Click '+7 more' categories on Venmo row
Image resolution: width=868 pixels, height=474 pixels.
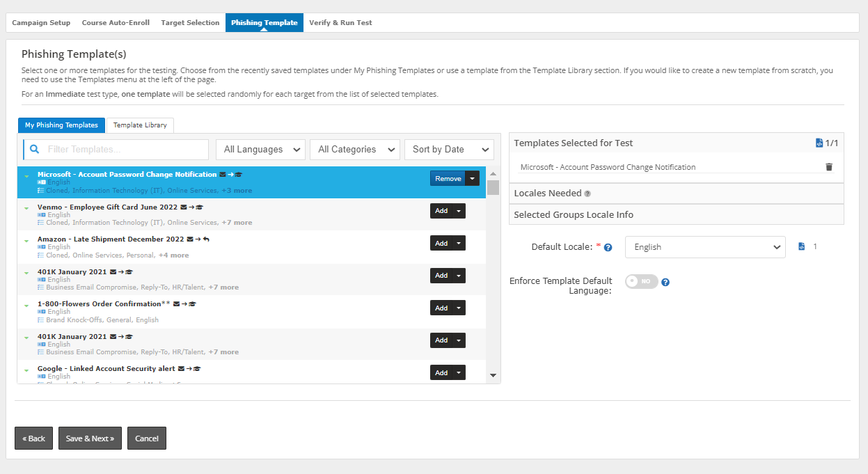[x=237, y=223]
